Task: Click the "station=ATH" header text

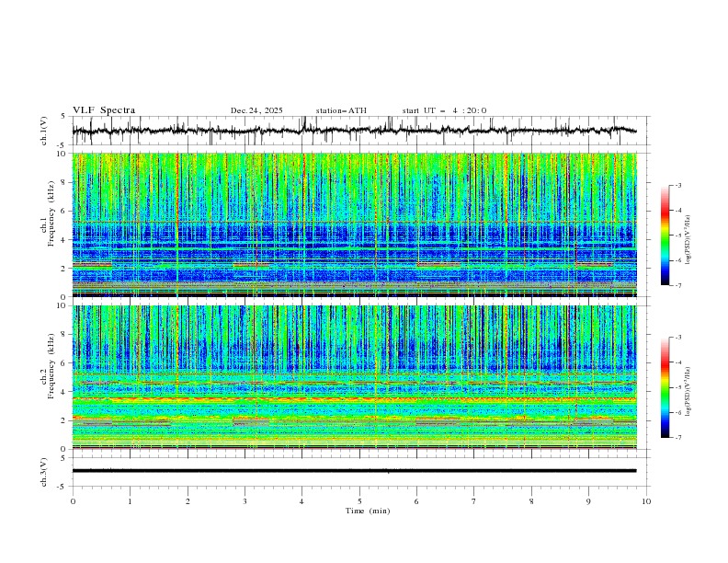Action: point(341,110)
